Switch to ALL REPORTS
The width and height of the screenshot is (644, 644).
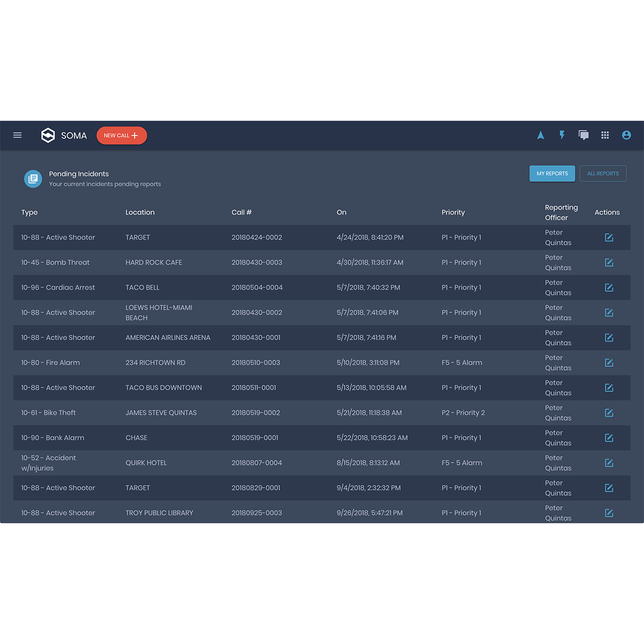pos(603,173)
